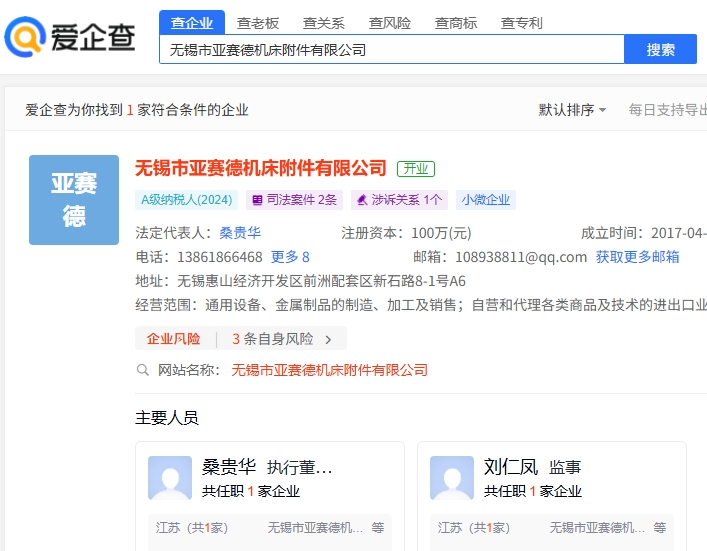
Task: Click the blue 搜索 button
Action: point(661,49)
